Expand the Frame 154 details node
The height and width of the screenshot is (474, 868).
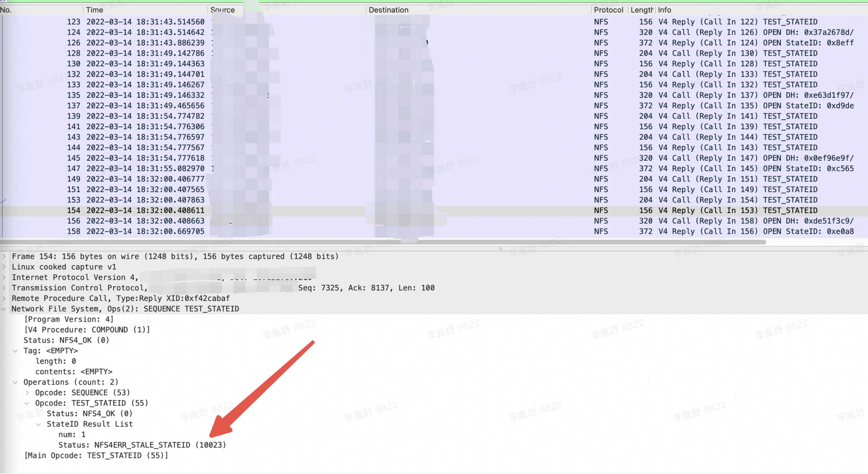4,256
